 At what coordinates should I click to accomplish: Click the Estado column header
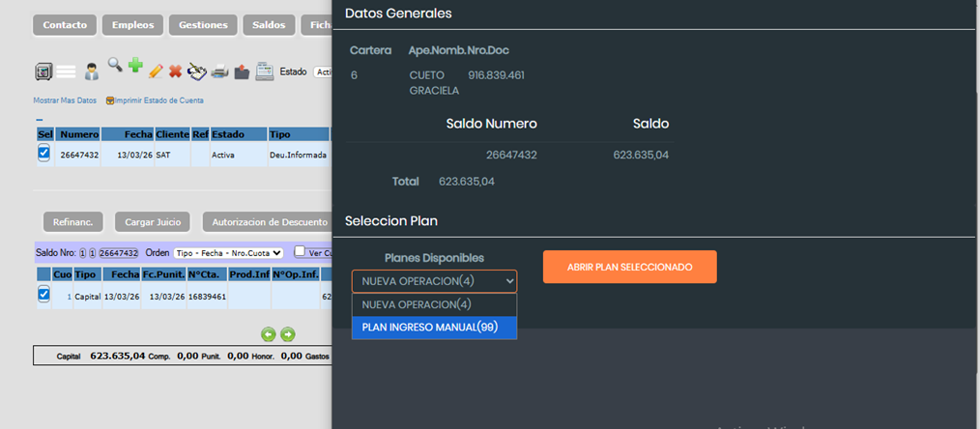(239, 134)
